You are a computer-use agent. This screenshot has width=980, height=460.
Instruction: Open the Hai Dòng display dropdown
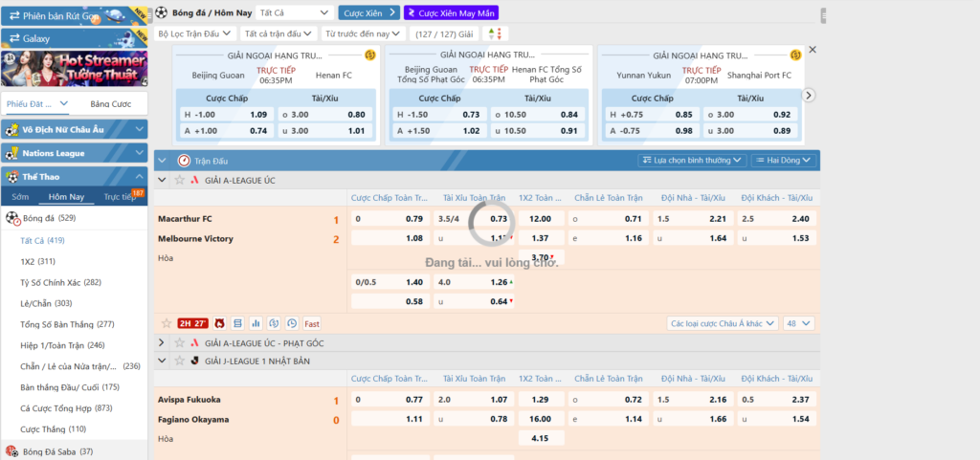[x=783, y=161]
